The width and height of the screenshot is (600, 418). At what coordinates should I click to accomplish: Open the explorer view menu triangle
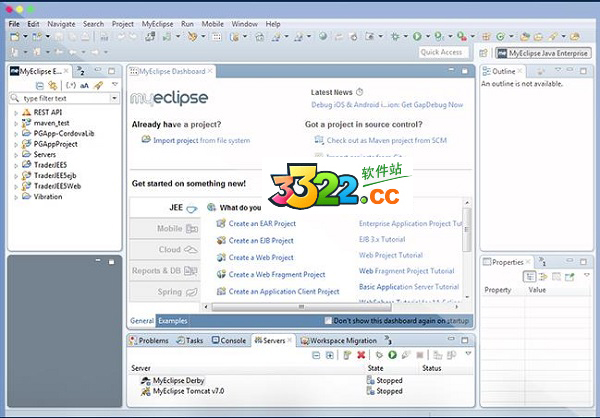115,84
